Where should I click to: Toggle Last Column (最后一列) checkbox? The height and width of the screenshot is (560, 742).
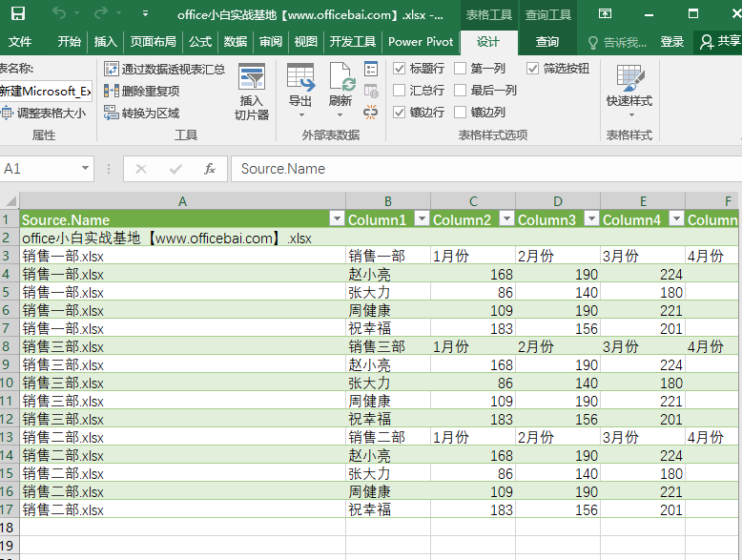(460, 90)
